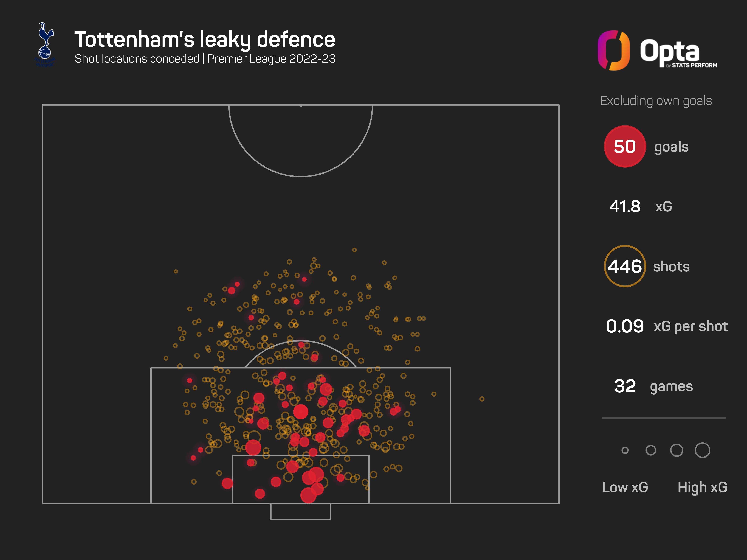The height and width of the screenshot is (560, 747).
Task: Click the "Opta" wordmark text
Action: 669,51
